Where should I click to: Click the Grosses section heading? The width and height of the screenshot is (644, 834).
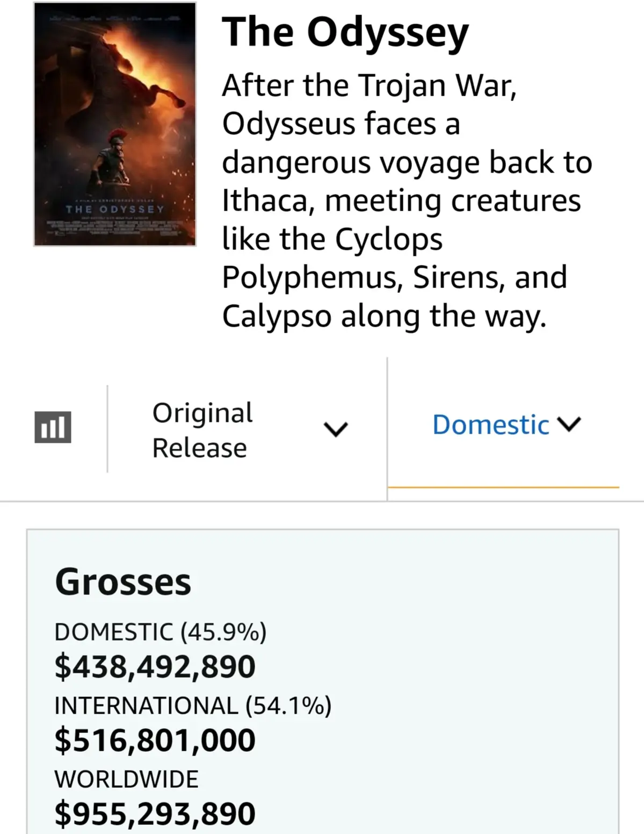pyautogui.click(x=123, y=582)
